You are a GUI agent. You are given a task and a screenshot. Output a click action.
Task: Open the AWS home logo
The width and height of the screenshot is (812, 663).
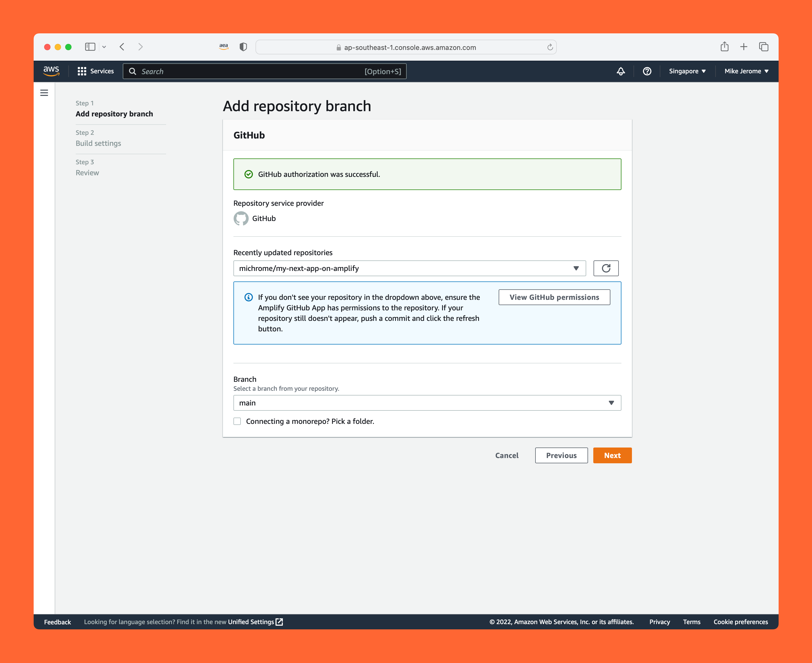[x=51, y=71]
